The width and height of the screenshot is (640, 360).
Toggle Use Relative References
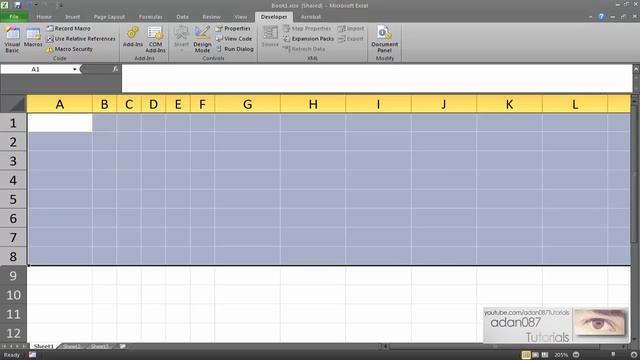(81, 39)
